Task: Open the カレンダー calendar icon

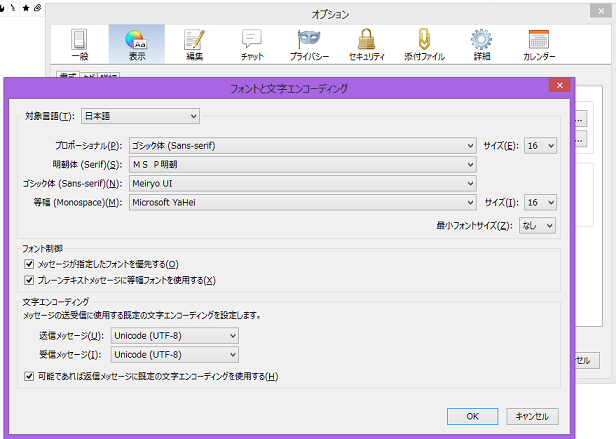Action: click(539, 44)
